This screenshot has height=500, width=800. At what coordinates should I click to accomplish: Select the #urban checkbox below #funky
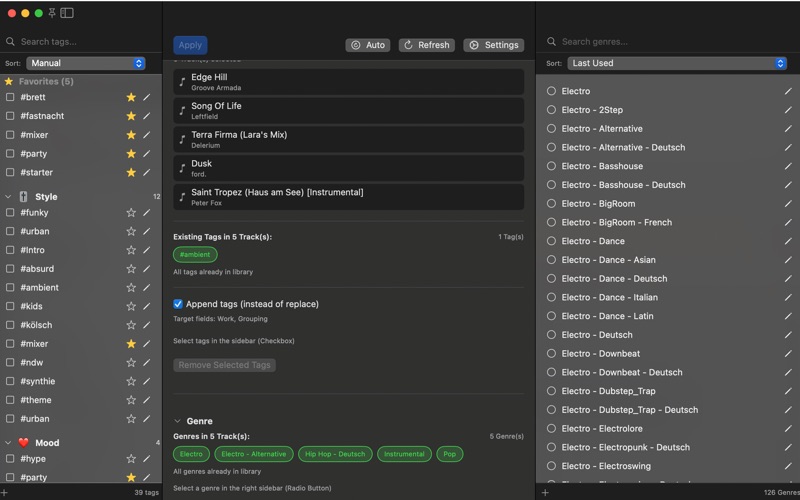click(10, 231)
